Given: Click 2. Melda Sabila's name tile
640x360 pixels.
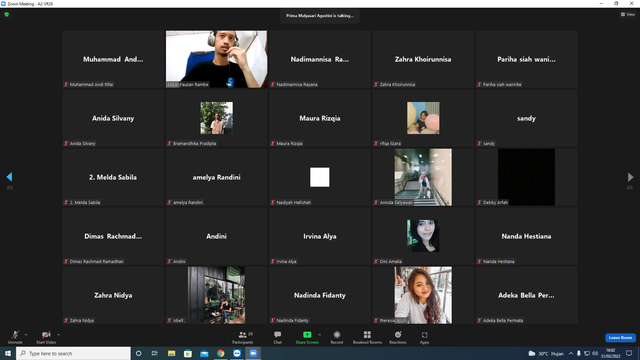Looking at the screenshot, I should (x=113, y=177).
